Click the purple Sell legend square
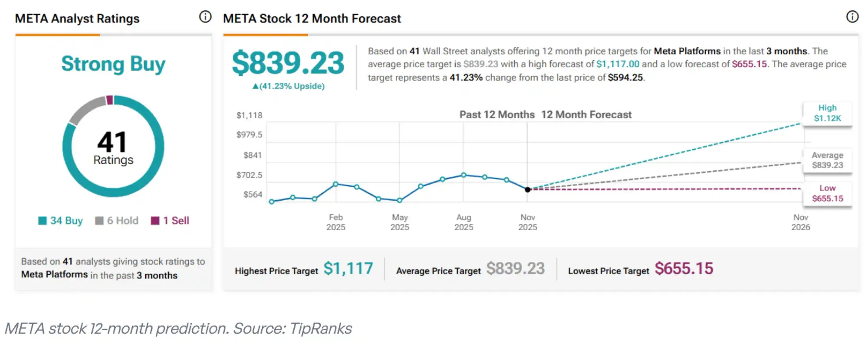The width and height of the screenshot is (868, 342). click(155, 221)
